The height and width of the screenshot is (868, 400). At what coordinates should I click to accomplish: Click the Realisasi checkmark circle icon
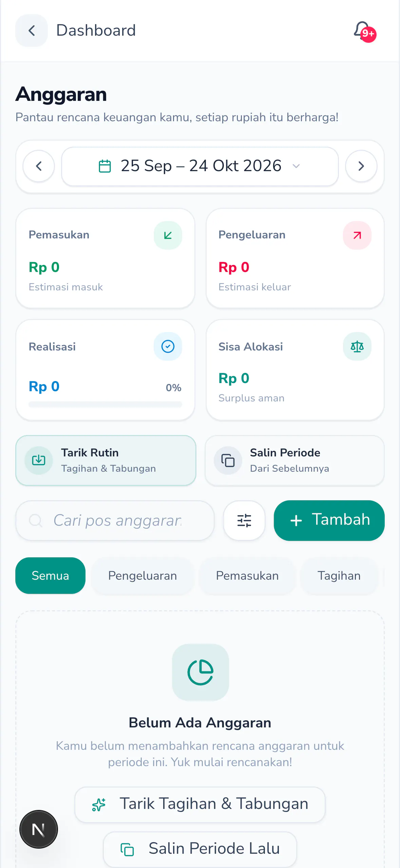pyautogui.click(x=168, y=346)
